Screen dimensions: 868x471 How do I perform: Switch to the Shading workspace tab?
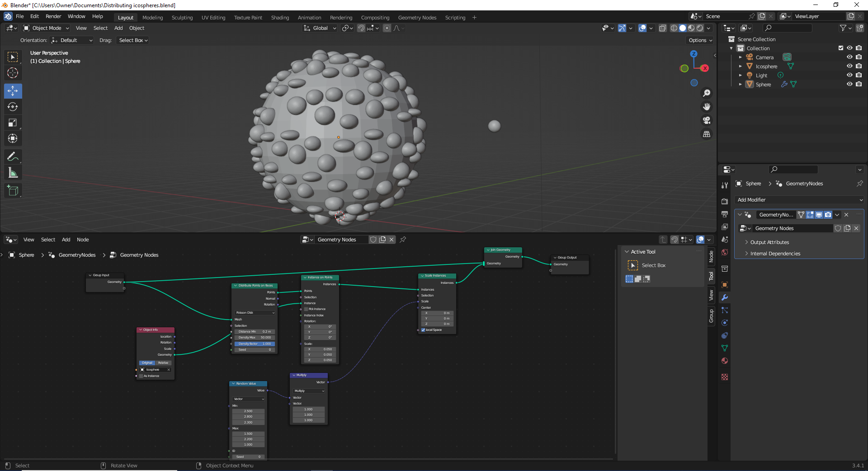click(x=280, y=18)
